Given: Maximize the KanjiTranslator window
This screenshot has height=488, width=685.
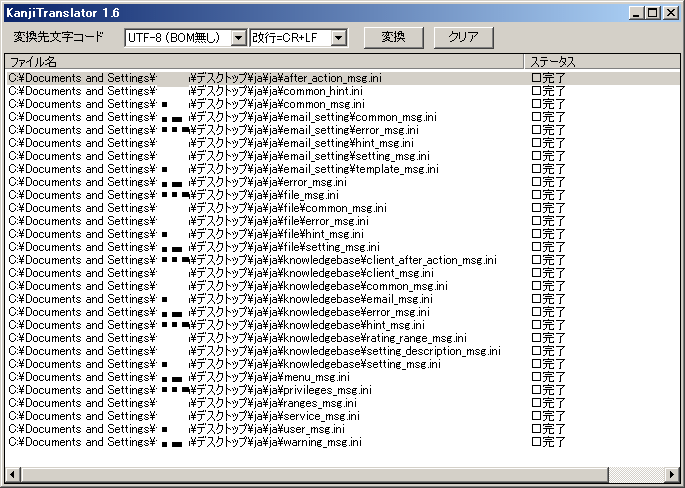Looking at the screenshot, I should [652, 12].
